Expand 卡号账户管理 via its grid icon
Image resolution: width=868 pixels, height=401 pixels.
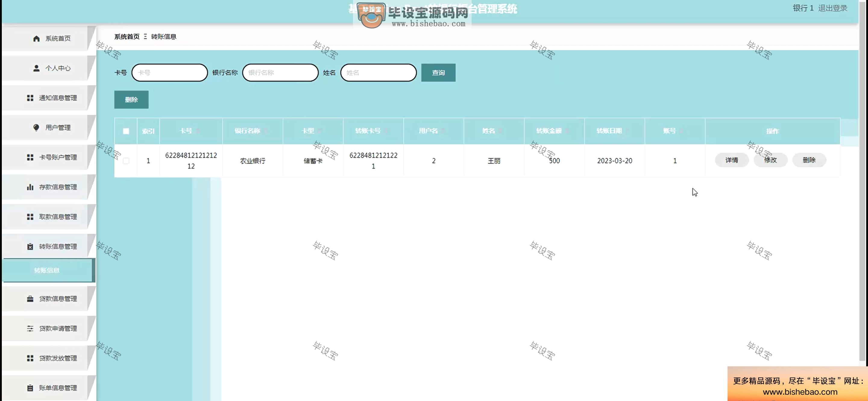[30, 157]
